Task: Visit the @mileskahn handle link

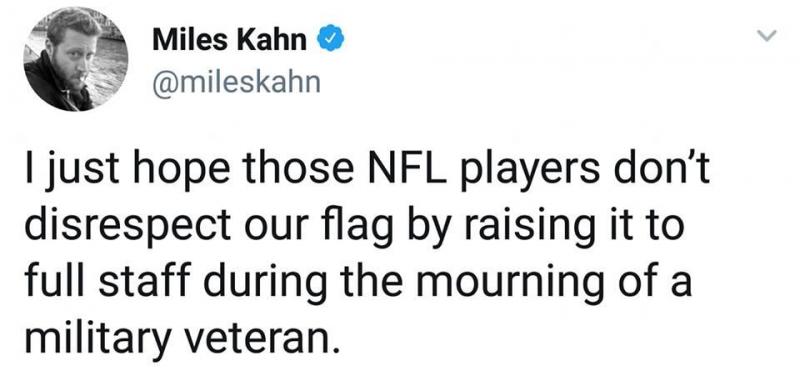Action: [x=236, y=82]
